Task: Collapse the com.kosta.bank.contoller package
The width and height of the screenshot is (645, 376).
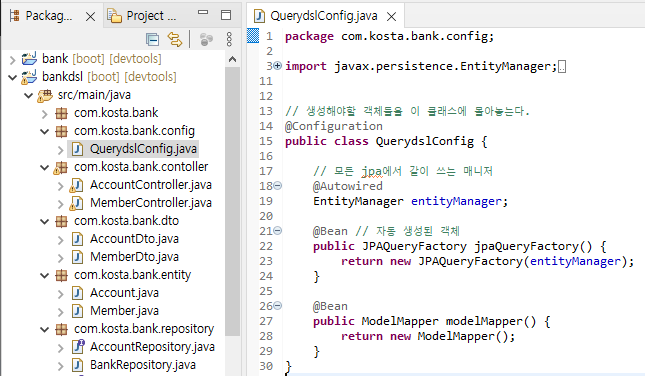Action: pos(44,167)
